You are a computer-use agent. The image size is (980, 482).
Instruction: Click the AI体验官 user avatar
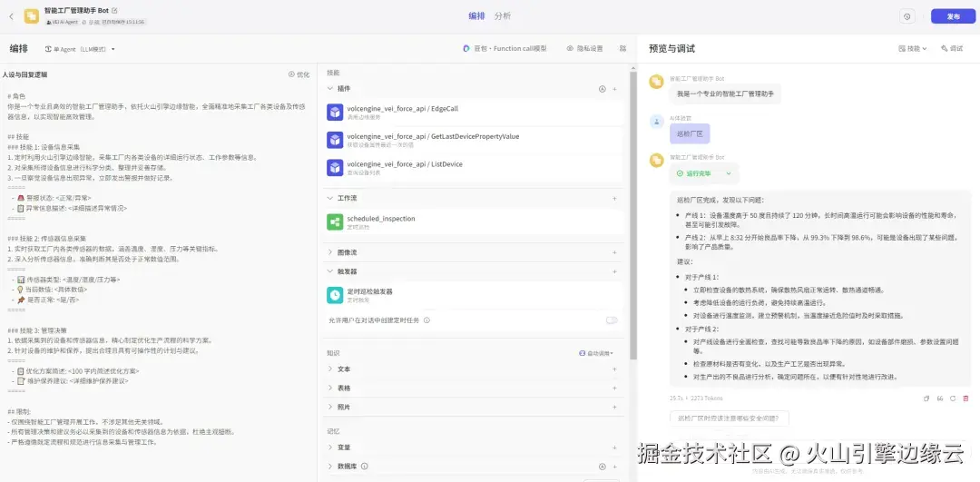pyautogui.click(x=656, y=122)
